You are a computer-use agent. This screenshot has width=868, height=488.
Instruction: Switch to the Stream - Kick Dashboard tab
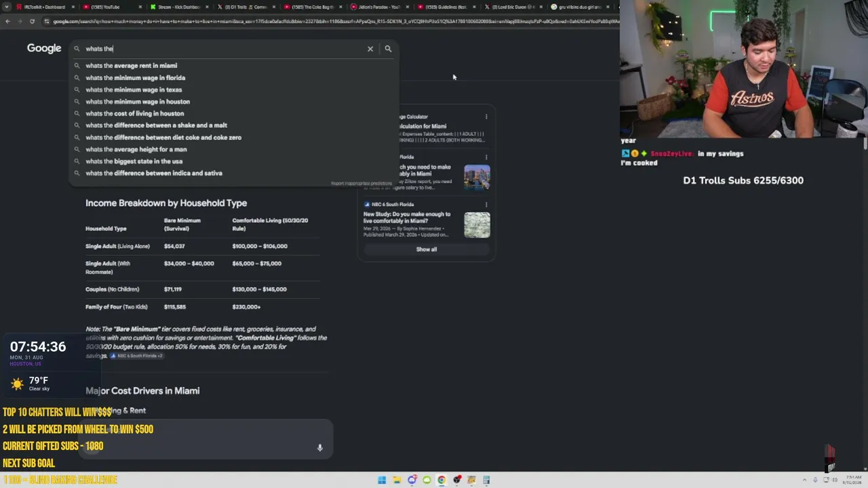[x=178, y=7]
